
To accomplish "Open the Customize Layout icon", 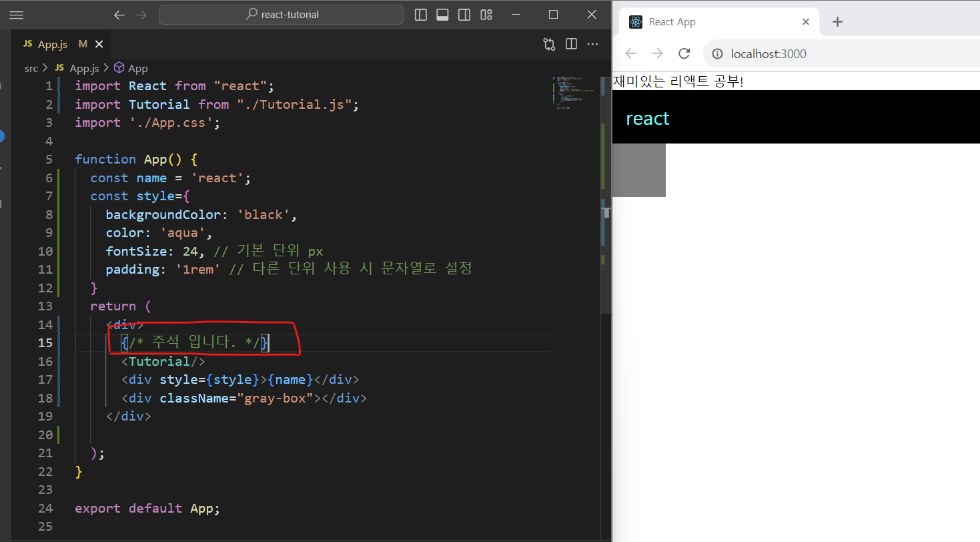I will (x=486, y=15).
